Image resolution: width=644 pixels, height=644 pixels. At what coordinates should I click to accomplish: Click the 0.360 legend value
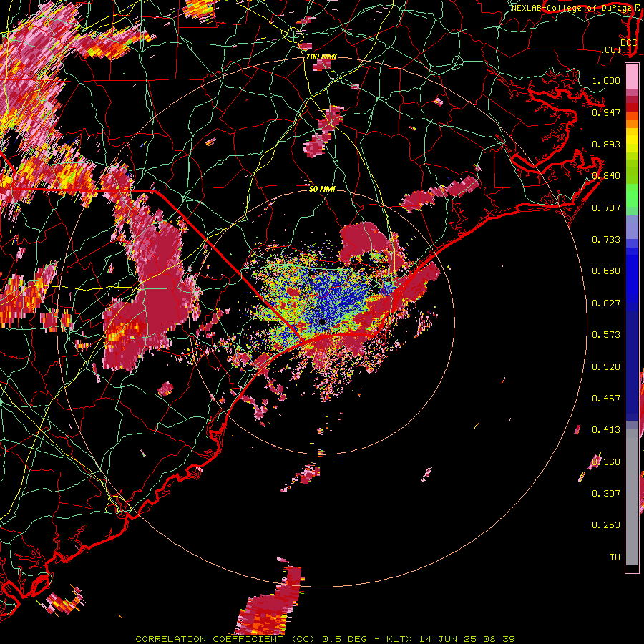pyautogui.click(x=606, y=462)
